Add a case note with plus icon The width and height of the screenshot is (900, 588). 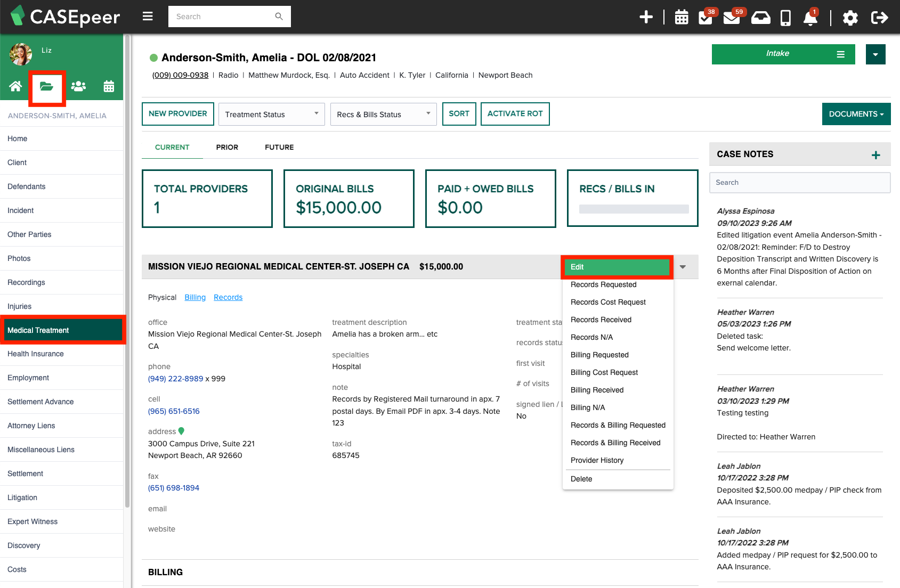point(875,155)
